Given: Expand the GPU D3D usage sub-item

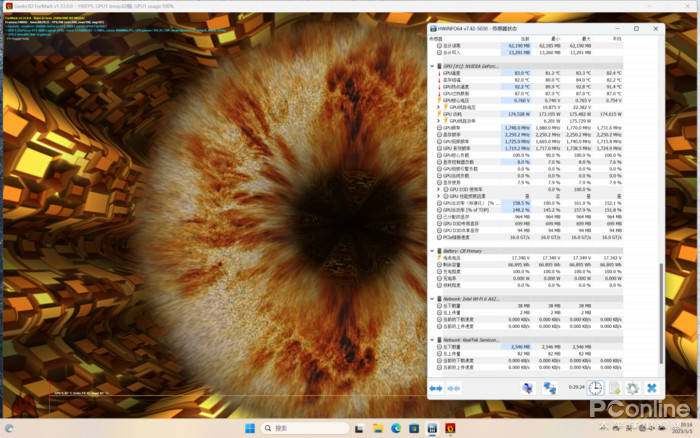Looking at the screenshot, I should click(441, 188).
